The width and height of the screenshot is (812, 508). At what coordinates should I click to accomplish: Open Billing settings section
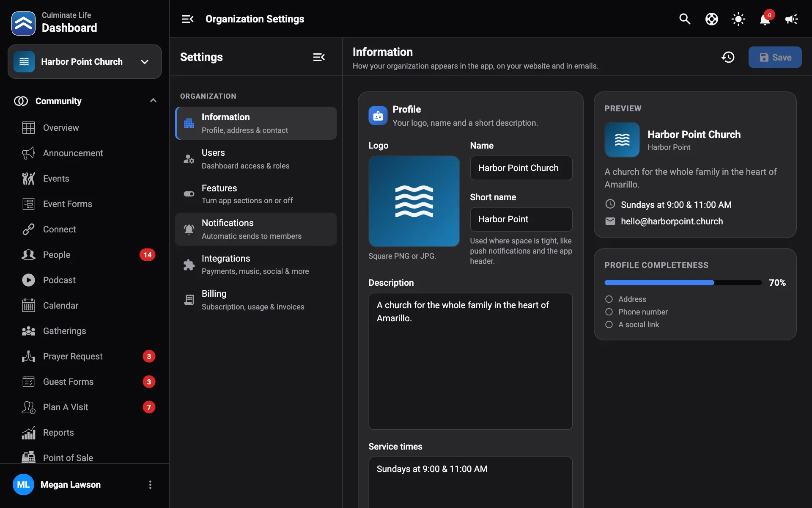(x=256, y=300)
